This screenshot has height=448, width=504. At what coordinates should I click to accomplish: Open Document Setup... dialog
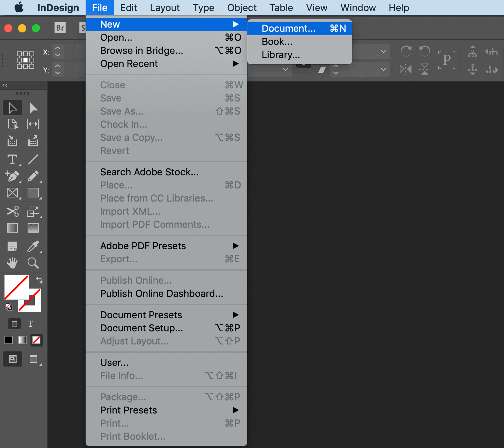pyautogui.click(x=166, y=328)
